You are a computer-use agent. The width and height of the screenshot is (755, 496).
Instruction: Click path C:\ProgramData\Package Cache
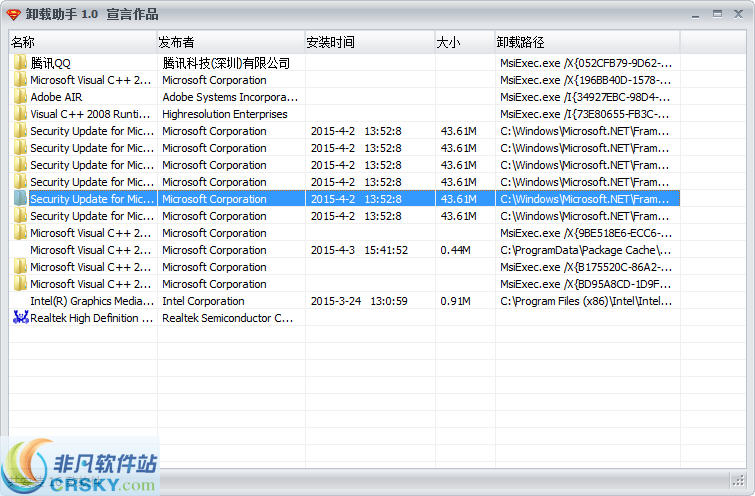586,250
